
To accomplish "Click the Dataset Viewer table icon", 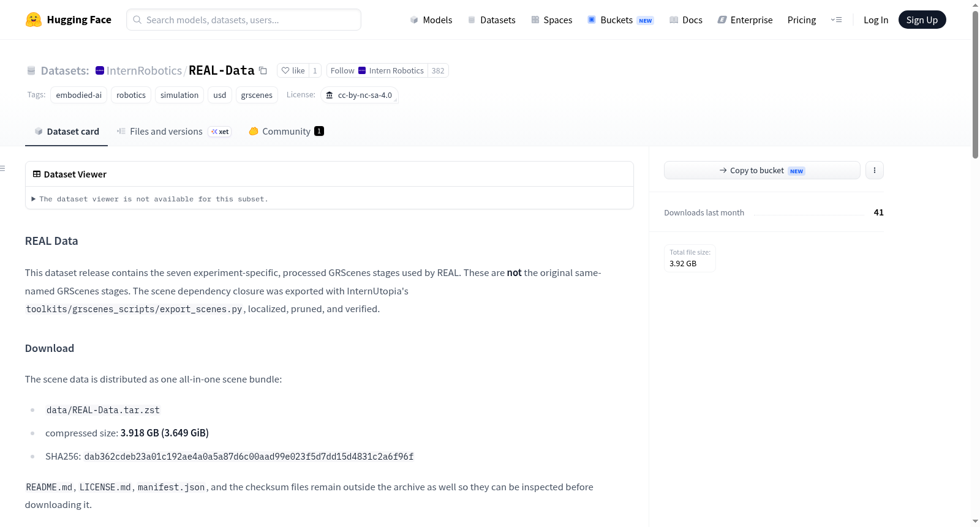I will pos(37,174).
